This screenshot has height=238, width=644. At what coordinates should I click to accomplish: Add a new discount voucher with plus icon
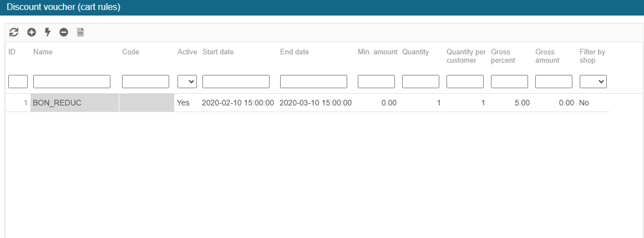pos(32,33)
